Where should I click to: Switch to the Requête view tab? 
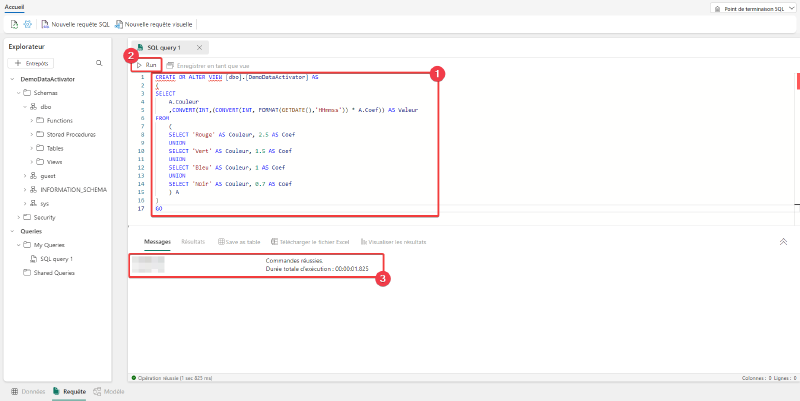(x=69, y=392)
